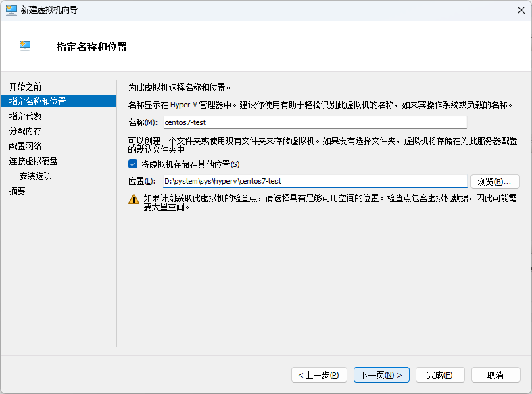532x394 pixels.
Task: Click the 名称(M): label
Action: [x=143, y=122]
